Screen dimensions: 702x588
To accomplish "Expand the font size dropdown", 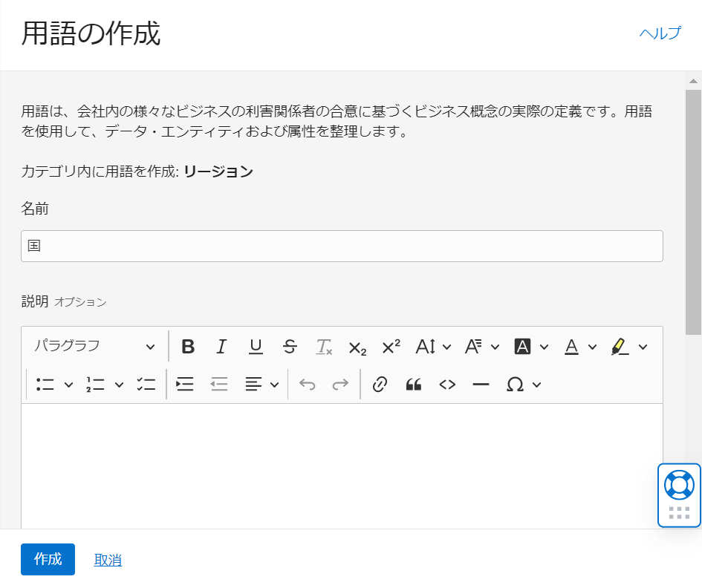I will coord(433,347).
